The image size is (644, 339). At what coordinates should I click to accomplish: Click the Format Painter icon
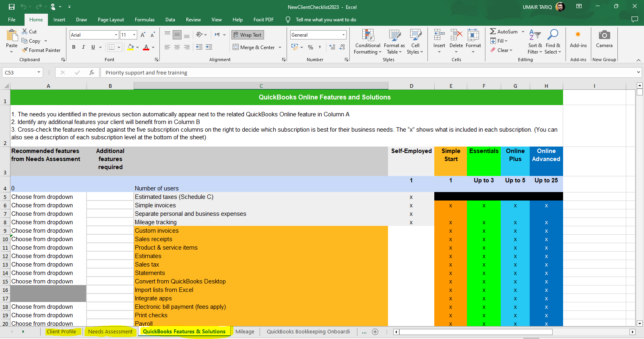pyautogui.click(x=25, y=50)
